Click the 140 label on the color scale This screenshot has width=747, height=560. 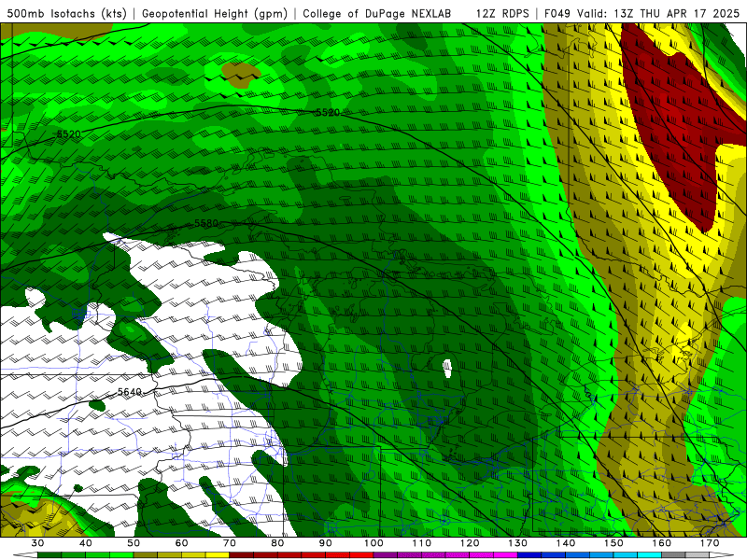(566, 543)
